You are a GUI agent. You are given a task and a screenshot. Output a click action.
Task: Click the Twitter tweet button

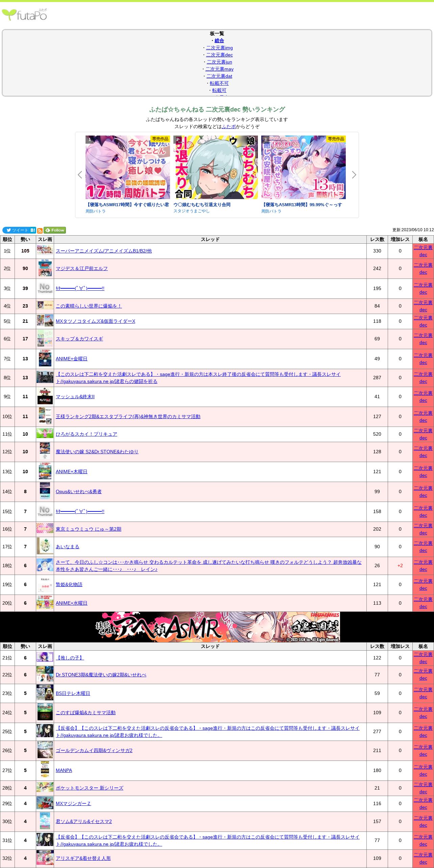tap(16, 230)
